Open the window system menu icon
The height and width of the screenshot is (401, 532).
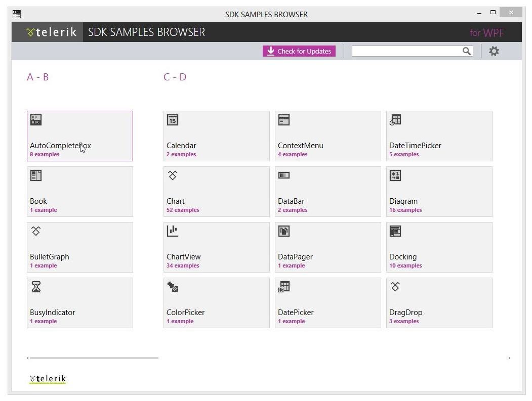coord(17,14)
